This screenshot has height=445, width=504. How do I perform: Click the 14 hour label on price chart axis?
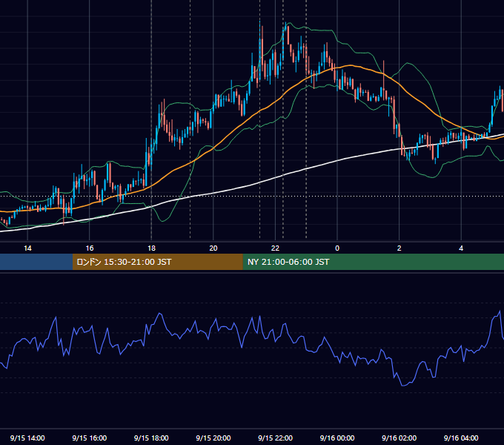point(27,248)
